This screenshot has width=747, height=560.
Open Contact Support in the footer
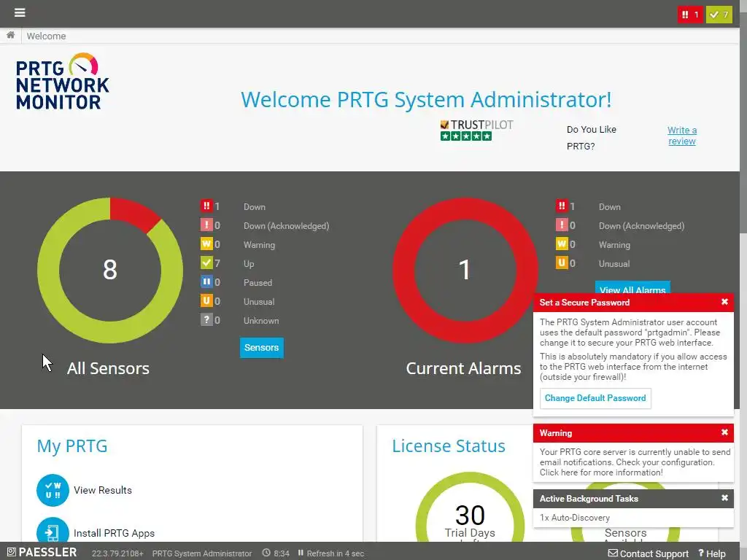tap(649, 553)
